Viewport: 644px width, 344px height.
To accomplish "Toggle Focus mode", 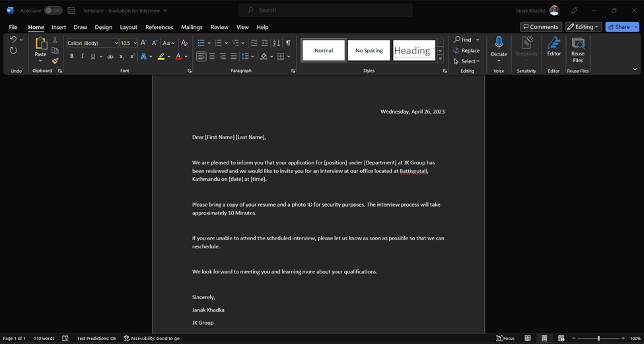I will pos(505,338).
